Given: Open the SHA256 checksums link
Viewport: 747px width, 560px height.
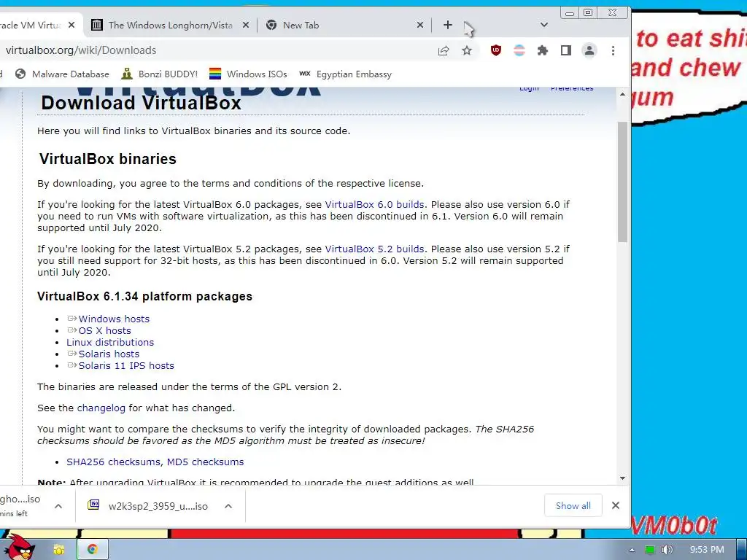Looking at the screenshot, I should click(x=113, y=462).
